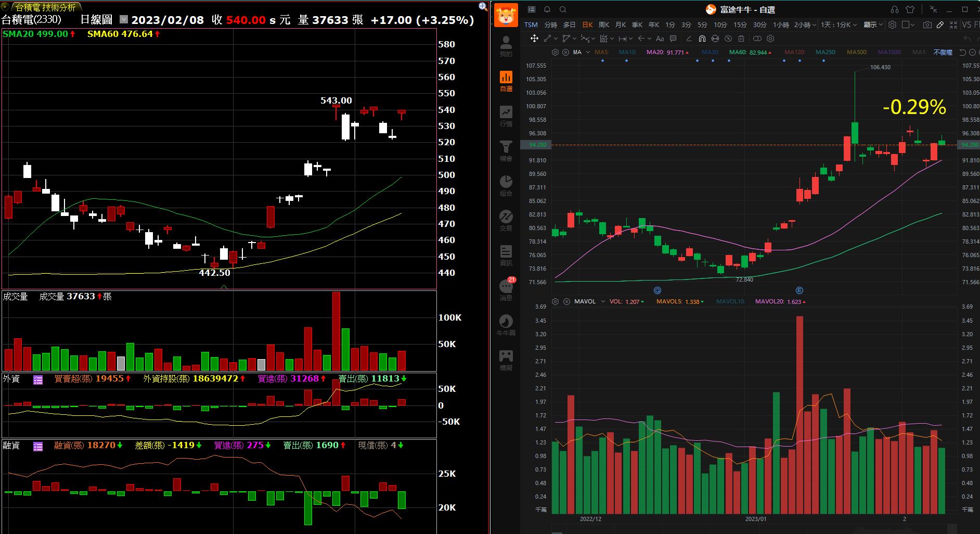Screen dimensions: 980x534
Task: Click the search magnifier icon in Futu header
Action: coord(563,9)
